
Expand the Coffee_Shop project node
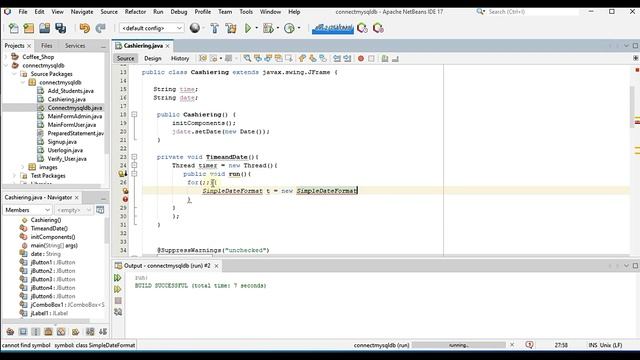[x=6, y=57]
